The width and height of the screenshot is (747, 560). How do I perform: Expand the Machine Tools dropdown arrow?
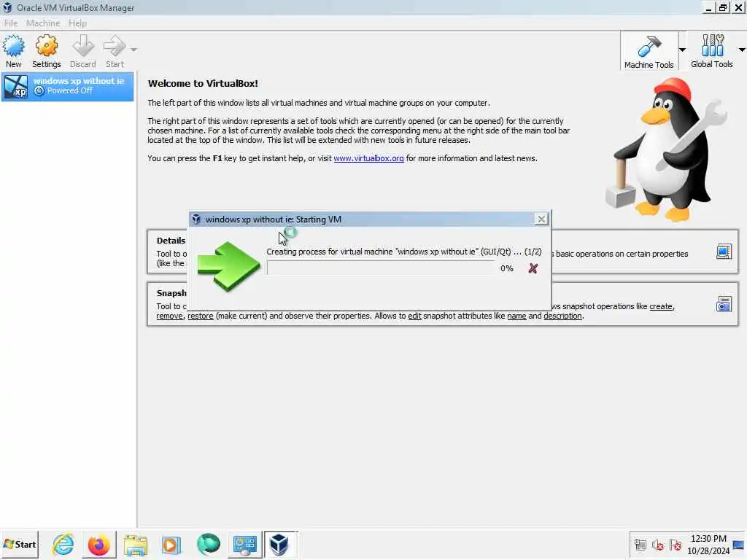(x=682, y=50)
